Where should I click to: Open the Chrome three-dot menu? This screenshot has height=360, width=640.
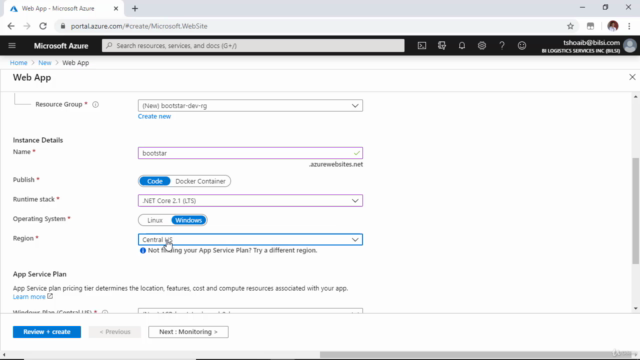[x=629, y=26]
